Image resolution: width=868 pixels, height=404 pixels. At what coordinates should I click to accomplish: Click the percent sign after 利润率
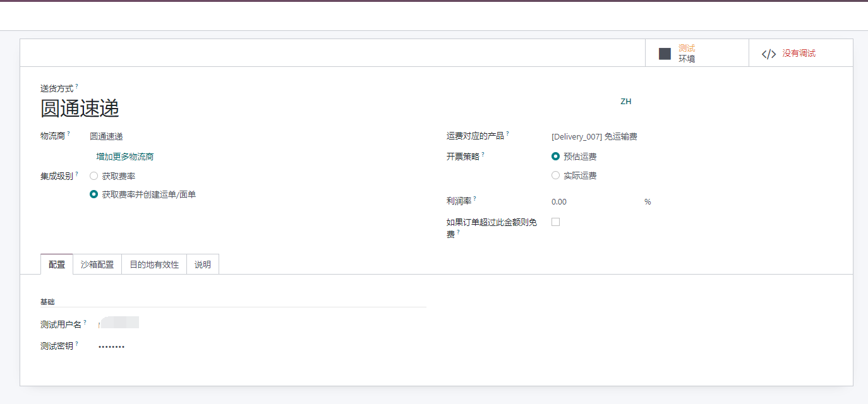click(648, 202)
